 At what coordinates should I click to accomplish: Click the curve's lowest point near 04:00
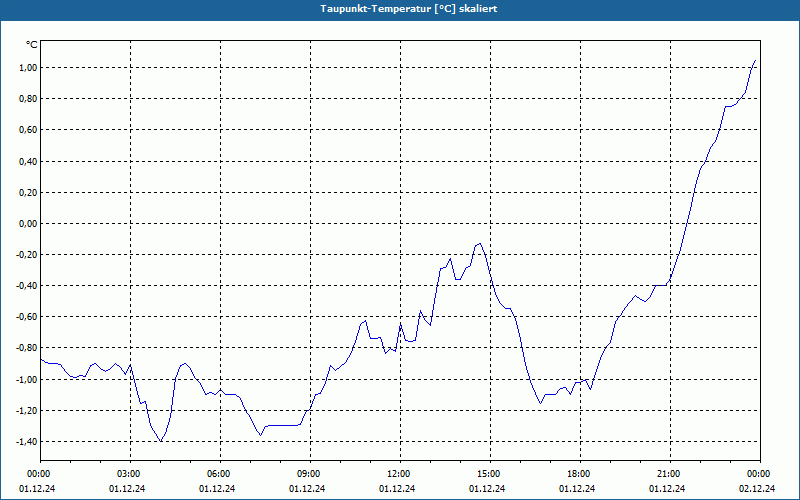coord(161,441)
